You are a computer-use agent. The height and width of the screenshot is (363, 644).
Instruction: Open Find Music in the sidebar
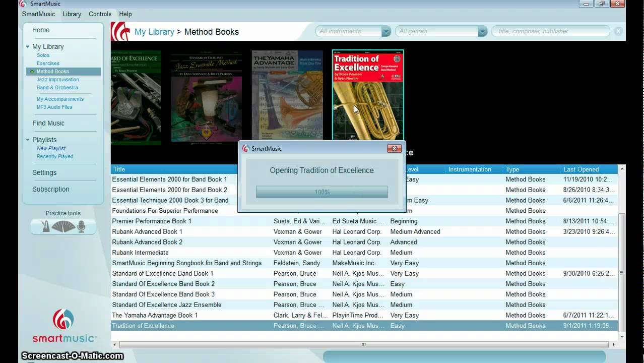[48, 123]
